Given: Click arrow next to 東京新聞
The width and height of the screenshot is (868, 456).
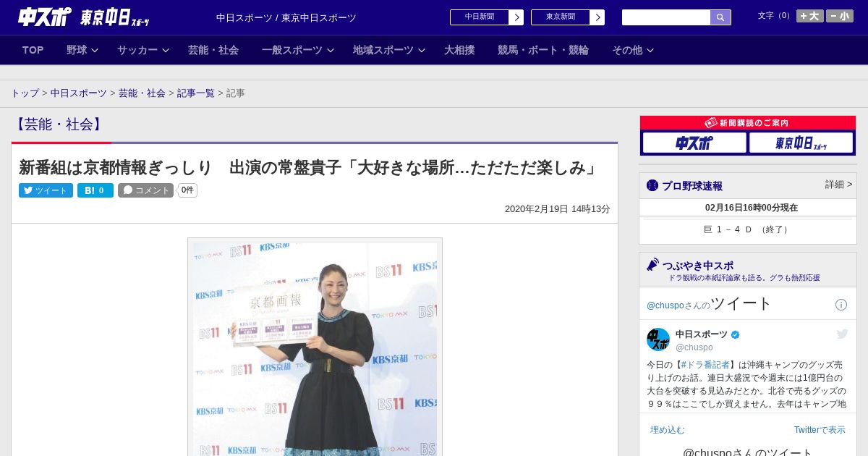Looking at the screenshot, I should (x=597, y=17).
